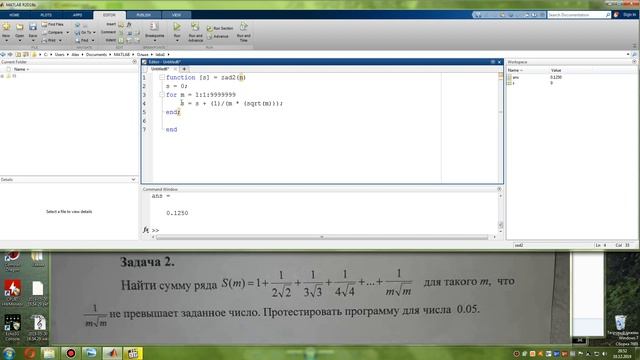640x360 pixels.
Task: Collapse the for loop fold marker on line 3
Action: pyautogui.click(x=162, y=95)
